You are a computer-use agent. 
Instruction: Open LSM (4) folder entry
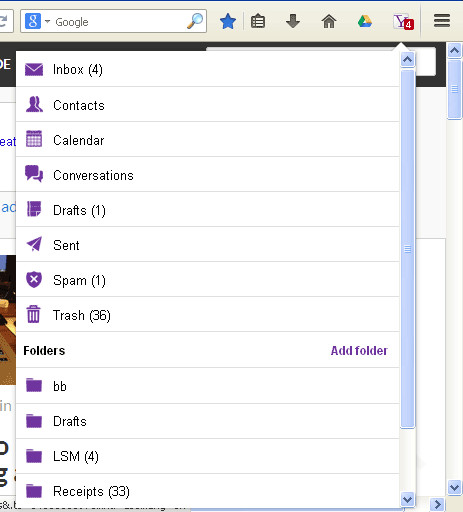pyautogui.click(x=208, y=456)
